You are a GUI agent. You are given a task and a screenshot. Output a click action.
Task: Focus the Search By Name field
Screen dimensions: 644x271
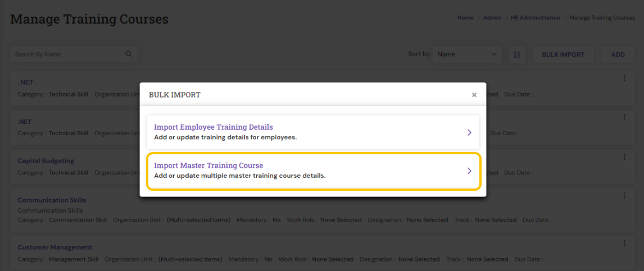coord(74,54)
